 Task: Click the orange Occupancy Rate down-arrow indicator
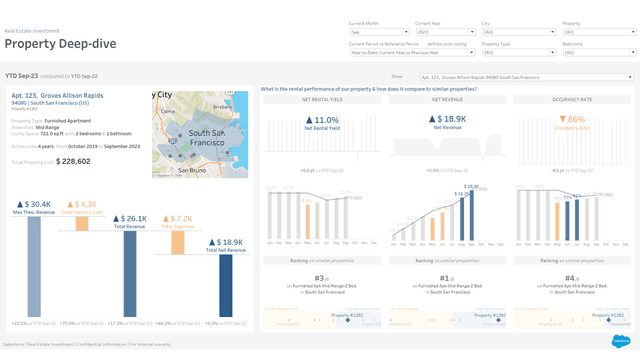(x=563, y=119)
